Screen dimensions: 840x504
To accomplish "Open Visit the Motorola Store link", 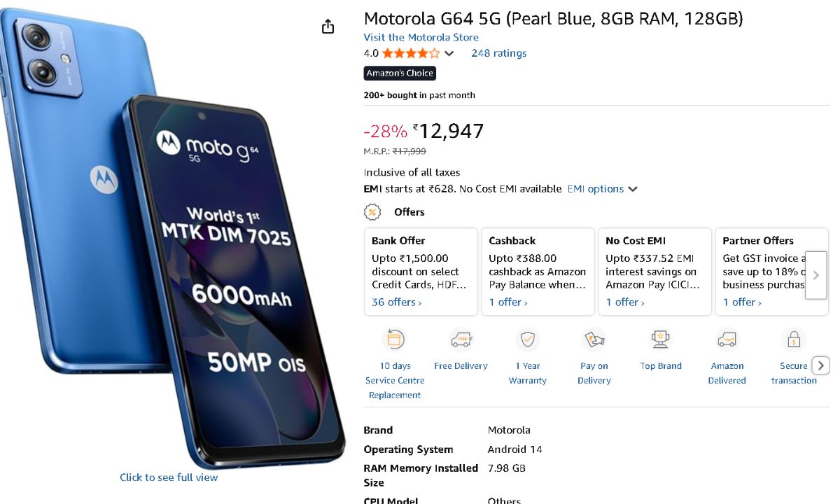I will (421, 38).
